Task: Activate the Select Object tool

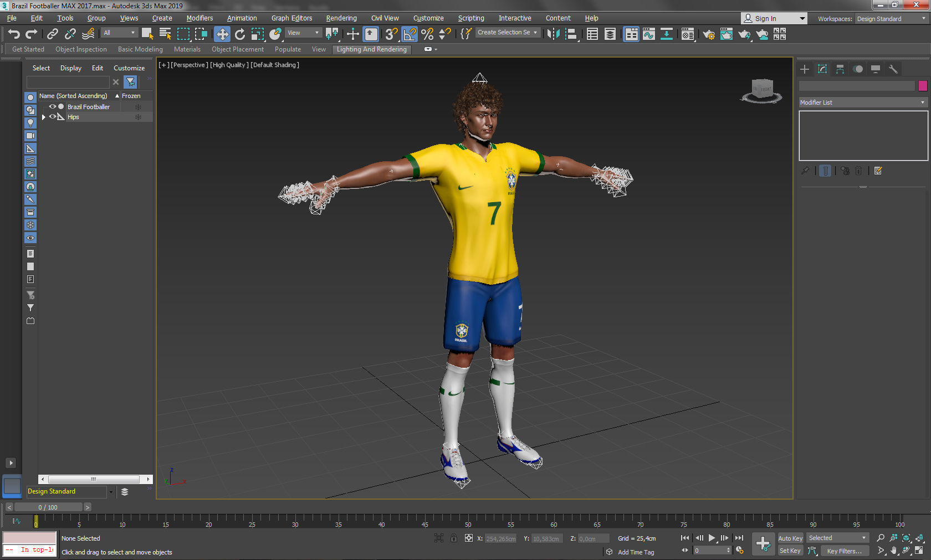Action: point(147,34)
